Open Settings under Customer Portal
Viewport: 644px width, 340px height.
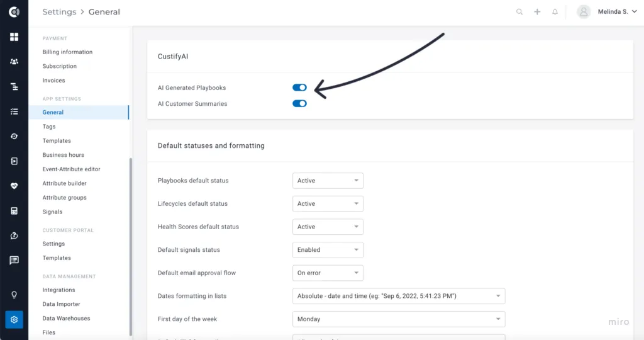click(54, 244)
